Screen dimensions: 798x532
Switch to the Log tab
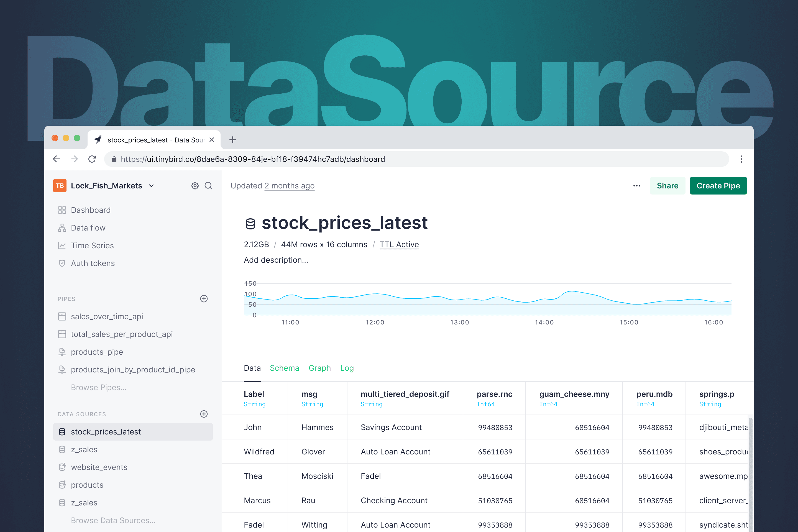(347, 368)
